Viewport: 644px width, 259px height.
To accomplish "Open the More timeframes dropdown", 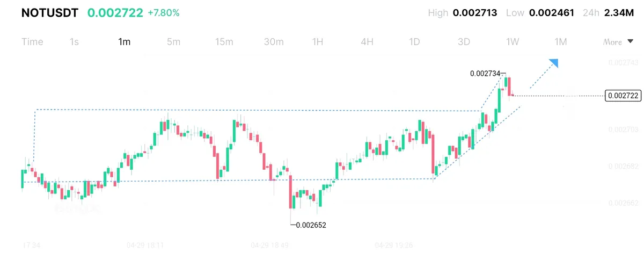I will [x=618, y=42].
